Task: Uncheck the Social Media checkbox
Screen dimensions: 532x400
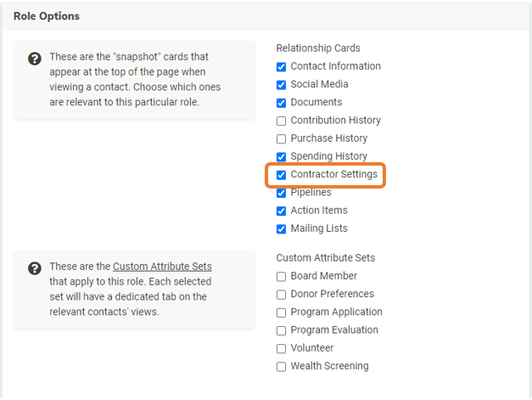Action: (282, 84)
